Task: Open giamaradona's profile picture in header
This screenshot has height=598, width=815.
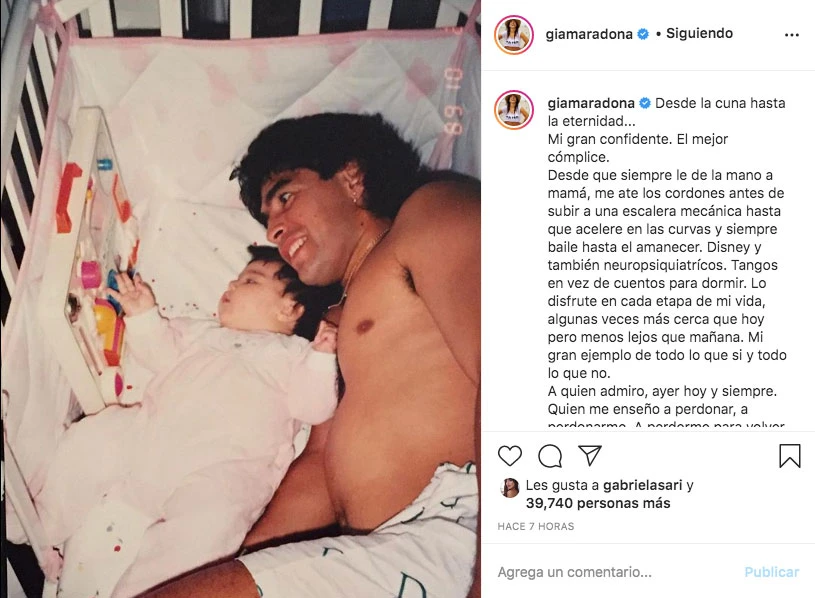Action: pos(514,35)
